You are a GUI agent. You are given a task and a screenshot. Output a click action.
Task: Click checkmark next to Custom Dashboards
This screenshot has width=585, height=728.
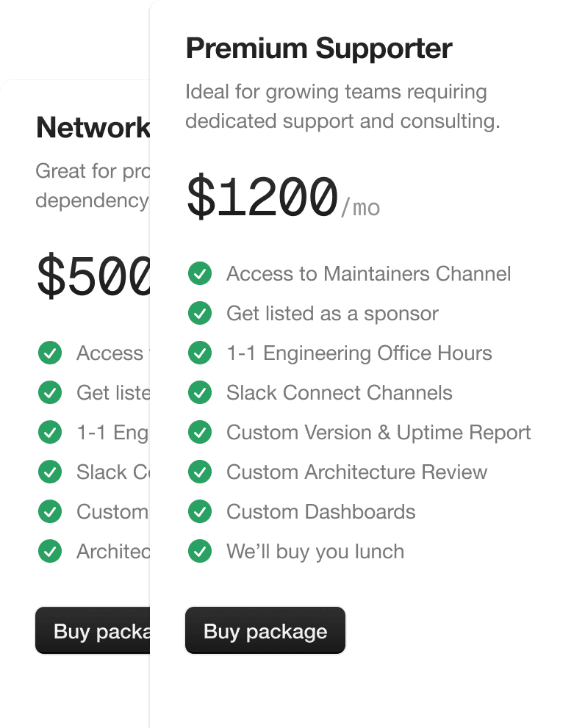(x=200, y=512)
